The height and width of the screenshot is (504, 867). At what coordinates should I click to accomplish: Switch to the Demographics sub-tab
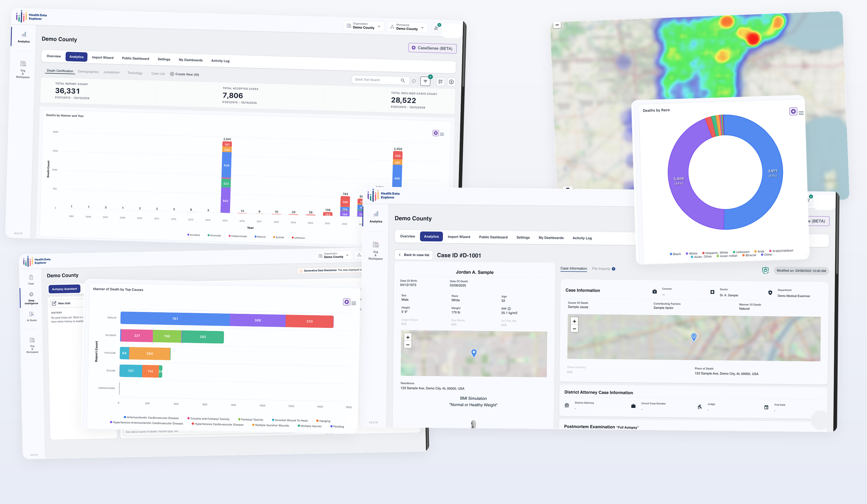coord(88,72)
